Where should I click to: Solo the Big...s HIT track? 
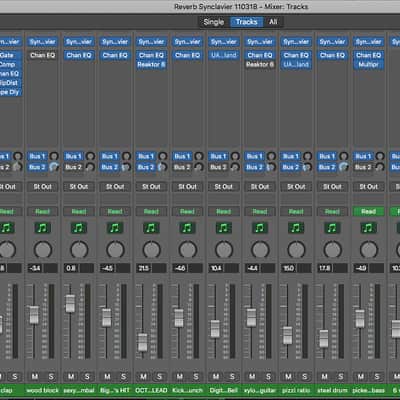click(x=123, y=377)
